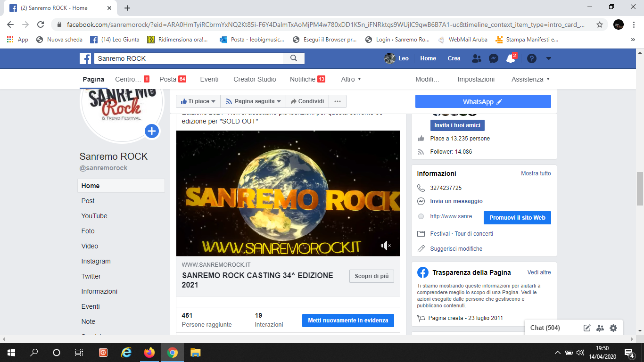644x362 pixels.
Task: Open the Chat (504) bar
Action: point(545,328)
